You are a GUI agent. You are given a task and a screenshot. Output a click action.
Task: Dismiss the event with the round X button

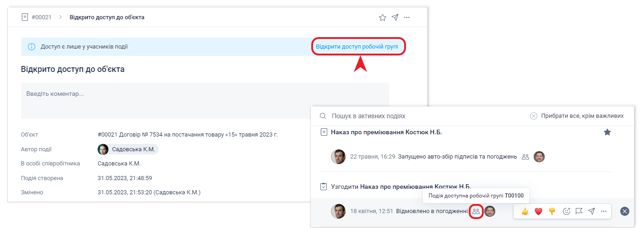[x=625, y=211]
